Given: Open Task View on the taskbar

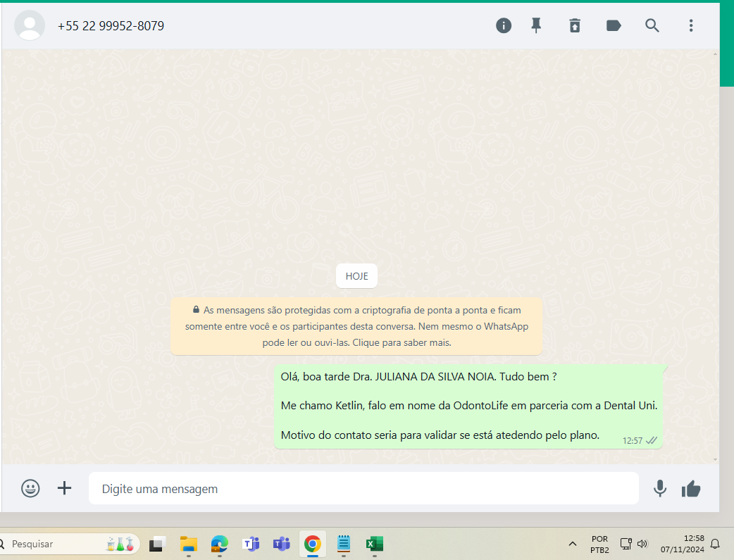Looking at the screenshot, I should (157, 544).
